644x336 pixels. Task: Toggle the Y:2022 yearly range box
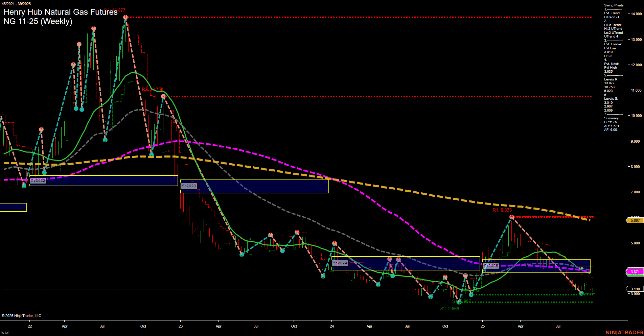37,181
